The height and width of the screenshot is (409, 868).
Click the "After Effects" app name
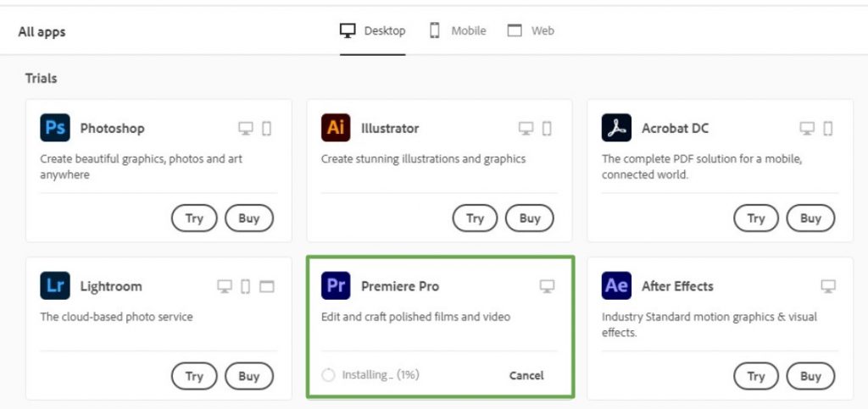(677, 286)
